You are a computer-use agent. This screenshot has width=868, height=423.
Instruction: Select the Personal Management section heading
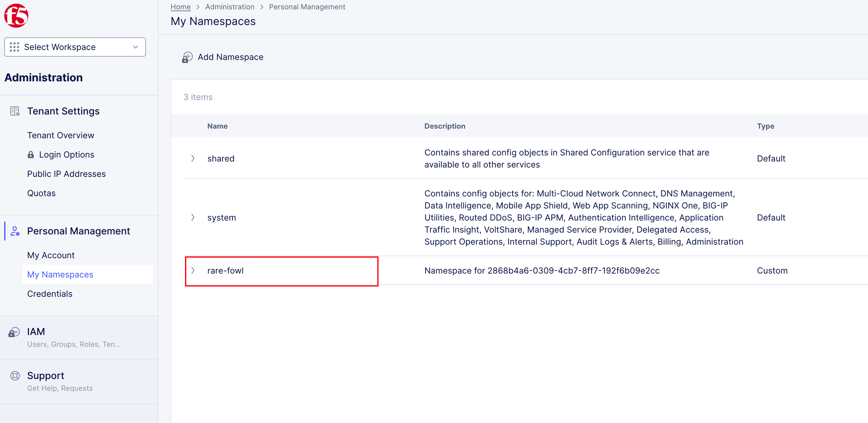click(x=78, y=231)
